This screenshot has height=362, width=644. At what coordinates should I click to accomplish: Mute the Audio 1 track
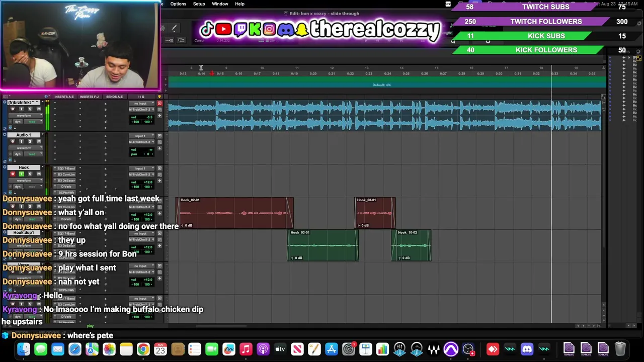39,141
